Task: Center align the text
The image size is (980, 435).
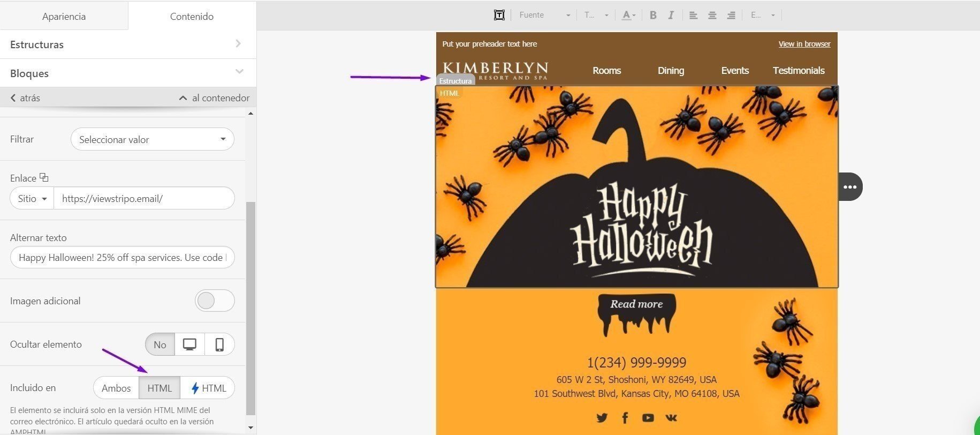Action: 712,15
